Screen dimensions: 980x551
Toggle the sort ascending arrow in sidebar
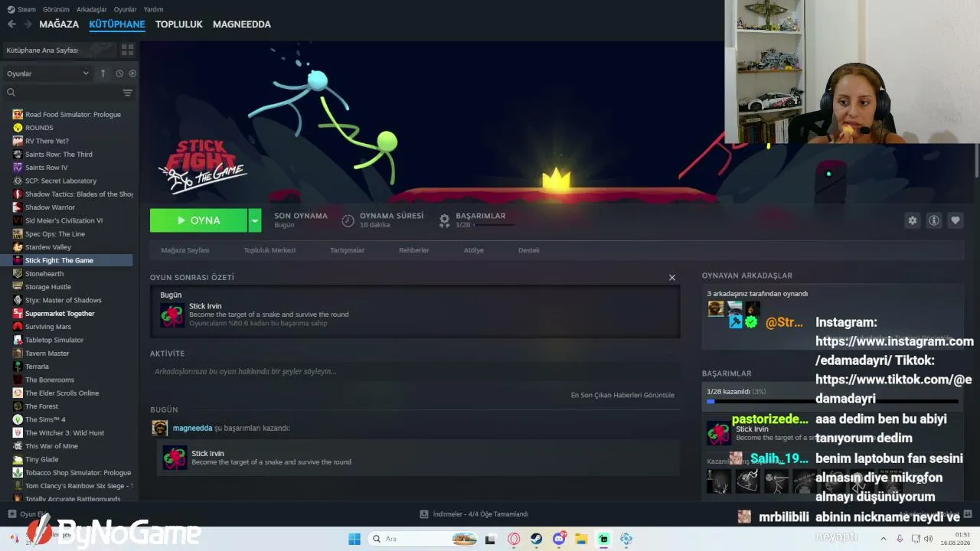point(103,73)
